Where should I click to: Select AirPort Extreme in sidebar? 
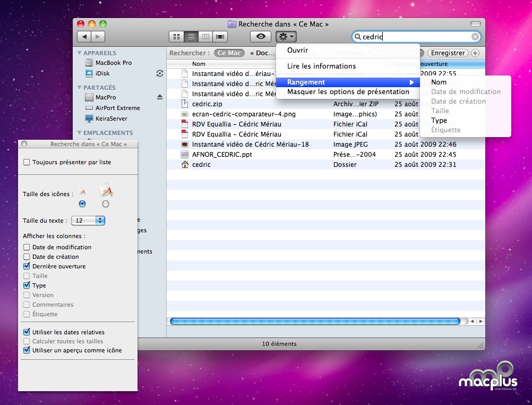point(117,108)
